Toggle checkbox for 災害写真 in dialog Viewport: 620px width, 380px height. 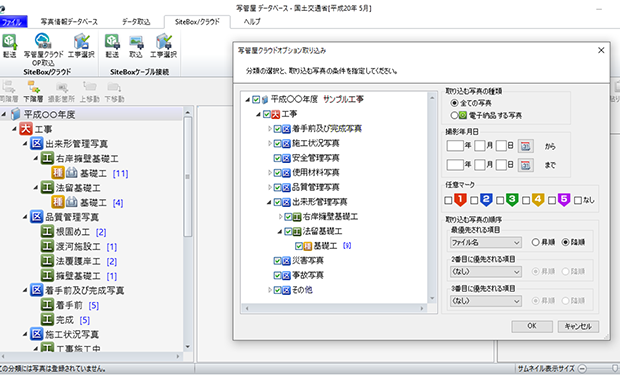[x=278, y=261]
